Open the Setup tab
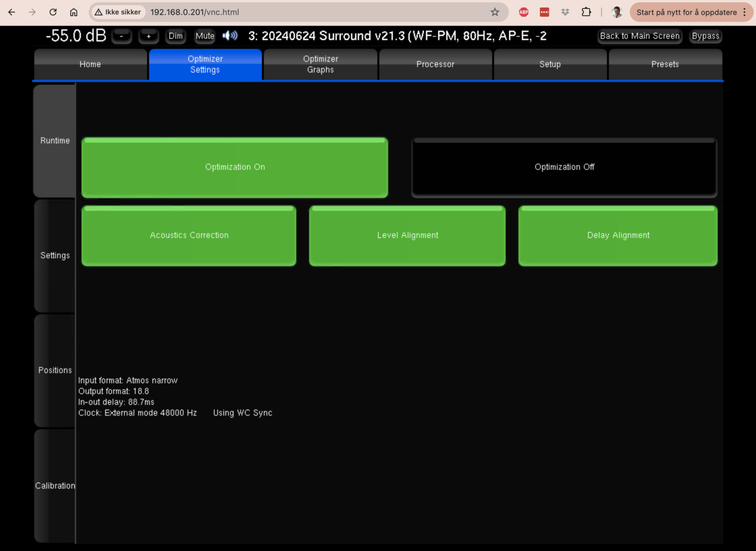The height and width of the screenshot is (551, 756). pos(550,64)
